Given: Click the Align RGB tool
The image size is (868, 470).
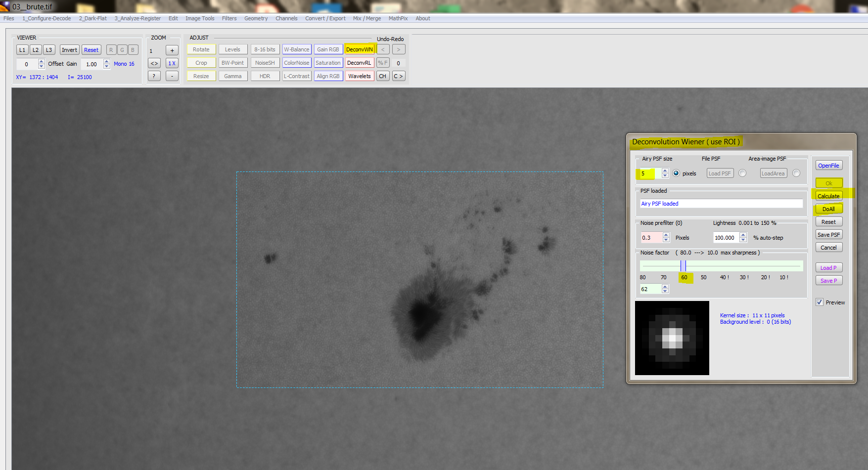Looking at the screenshot, I should click(328, 76).
